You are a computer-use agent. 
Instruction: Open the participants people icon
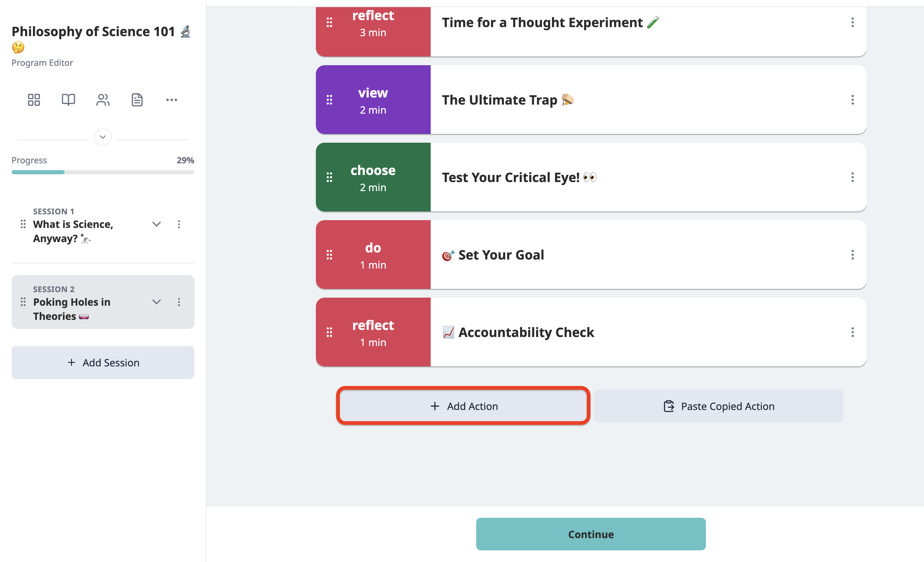(x=103, y=100)
